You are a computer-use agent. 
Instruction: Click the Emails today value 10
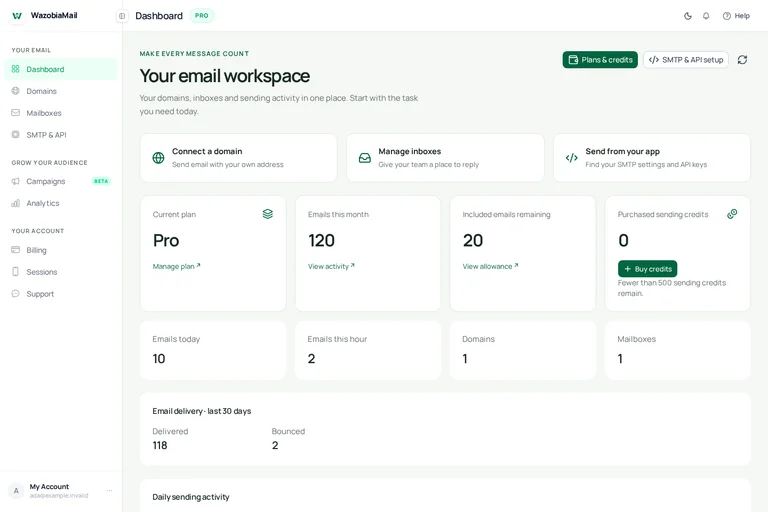159,359
